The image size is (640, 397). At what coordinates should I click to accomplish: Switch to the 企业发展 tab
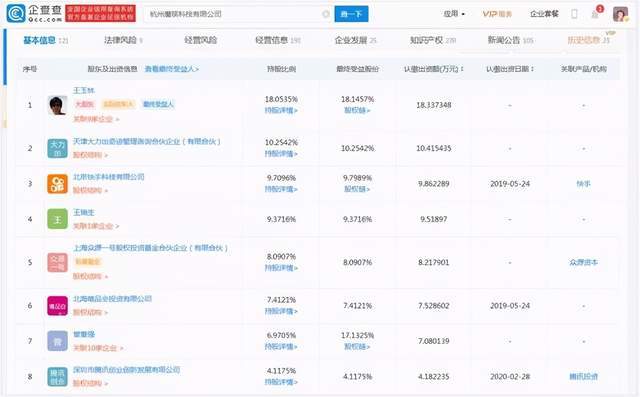(x=355, y=40)
